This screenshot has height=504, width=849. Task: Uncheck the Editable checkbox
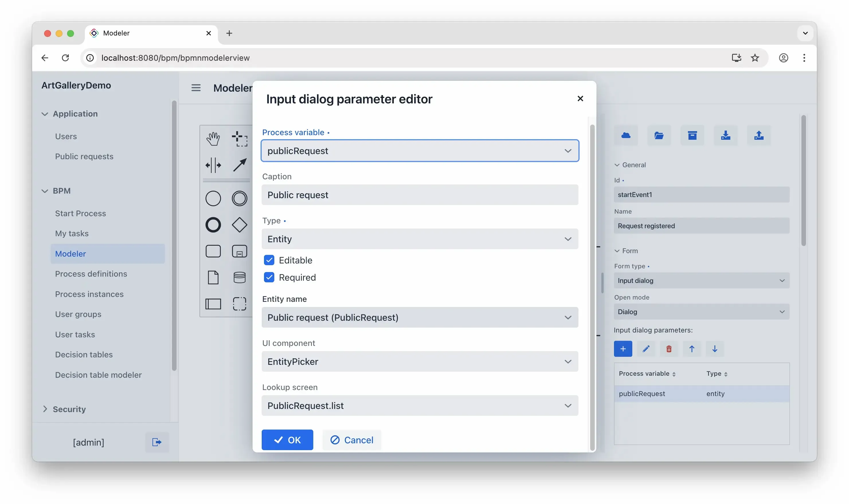coord(269,260)
